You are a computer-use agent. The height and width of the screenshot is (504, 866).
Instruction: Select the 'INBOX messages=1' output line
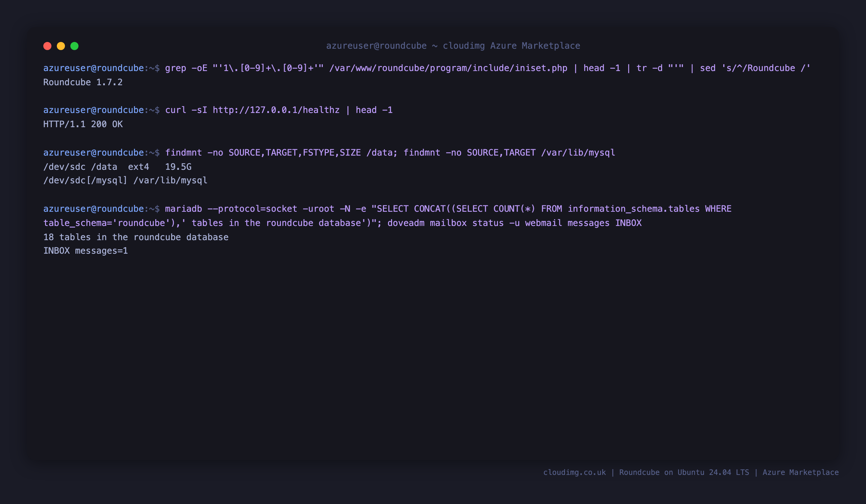[x=86, y=251]
